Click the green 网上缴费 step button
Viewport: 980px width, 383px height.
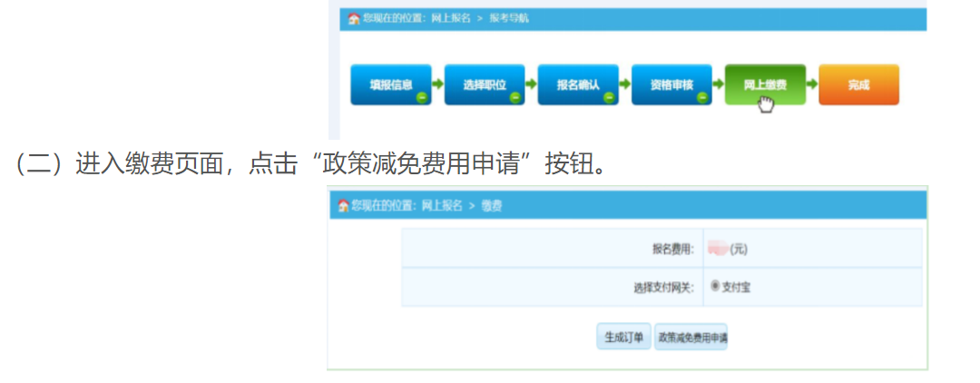coord(764,84)
